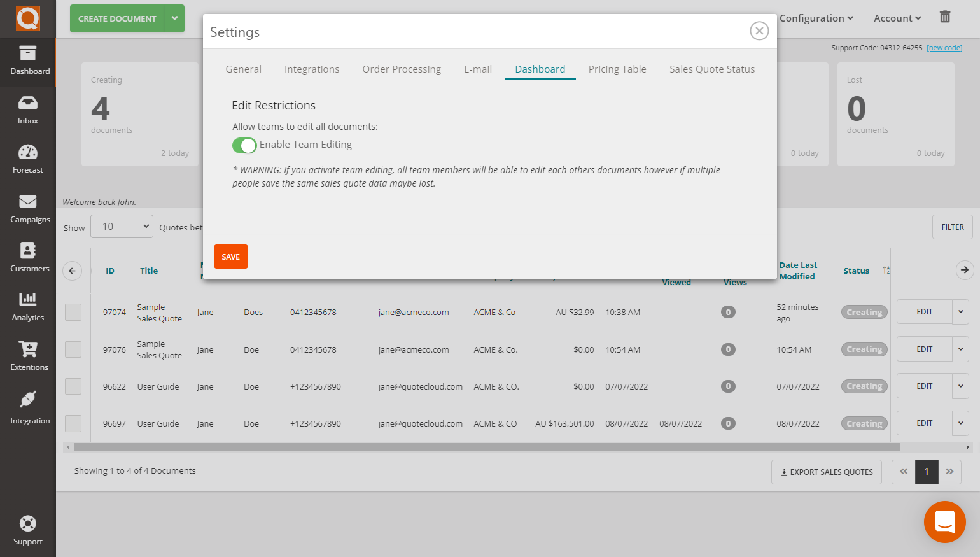The image size is (980, 557).
Task: Open the Inbox from the sidebar
Action: [x=27, y=109]
